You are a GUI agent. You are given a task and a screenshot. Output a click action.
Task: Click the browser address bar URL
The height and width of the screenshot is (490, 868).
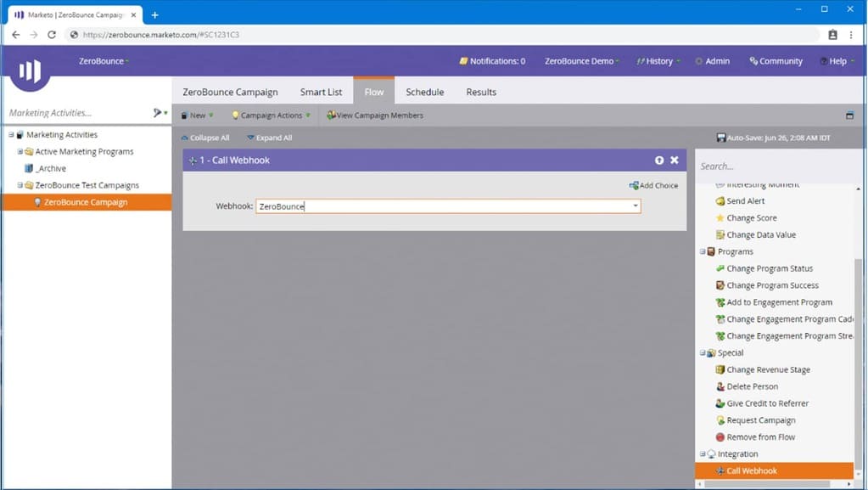click(161, 34)
